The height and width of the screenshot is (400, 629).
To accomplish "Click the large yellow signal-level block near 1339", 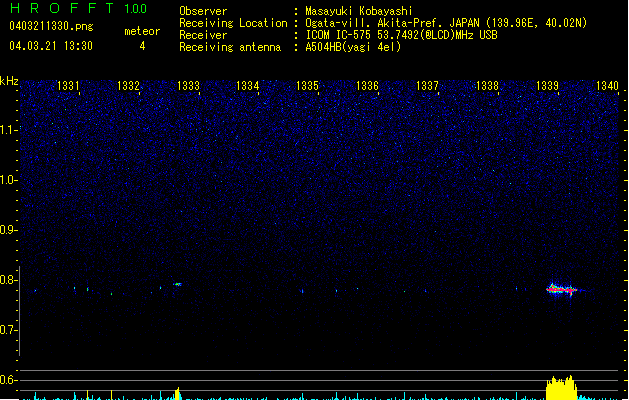I will coord(561,388).
